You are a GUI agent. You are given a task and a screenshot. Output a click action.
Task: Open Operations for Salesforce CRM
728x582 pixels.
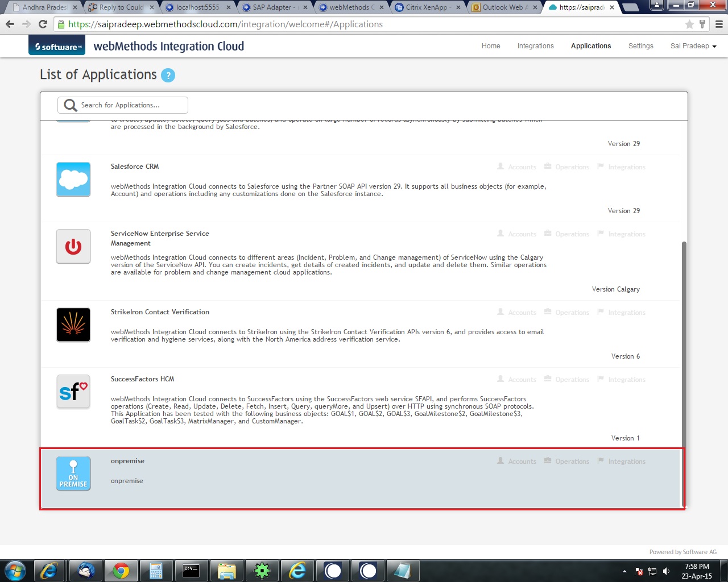pyautogui.click(x=566, y=167)
